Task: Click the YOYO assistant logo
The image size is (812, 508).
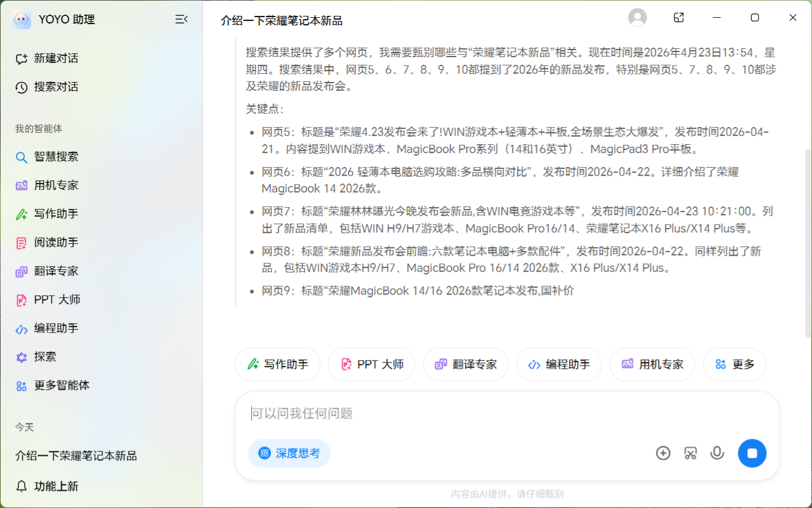Action: coord(21,20)
